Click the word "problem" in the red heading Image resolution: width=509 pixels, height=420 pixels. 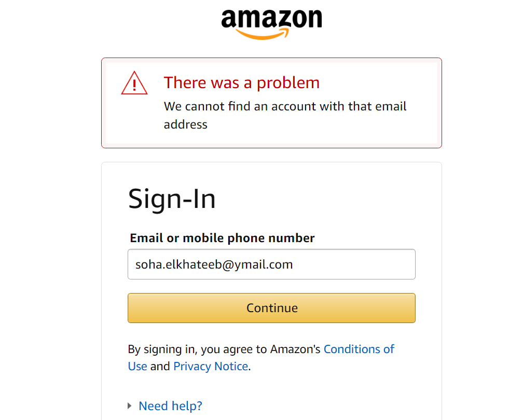coord(288,82)
